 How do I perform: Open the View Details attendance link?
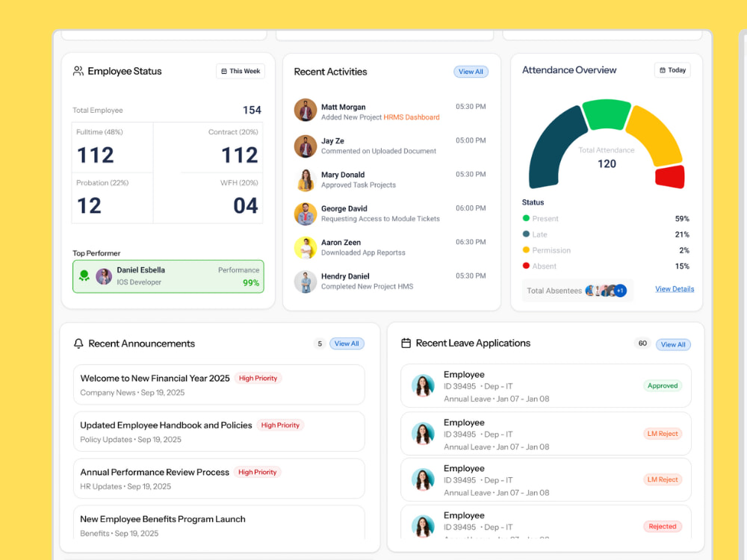coord(675,289)
